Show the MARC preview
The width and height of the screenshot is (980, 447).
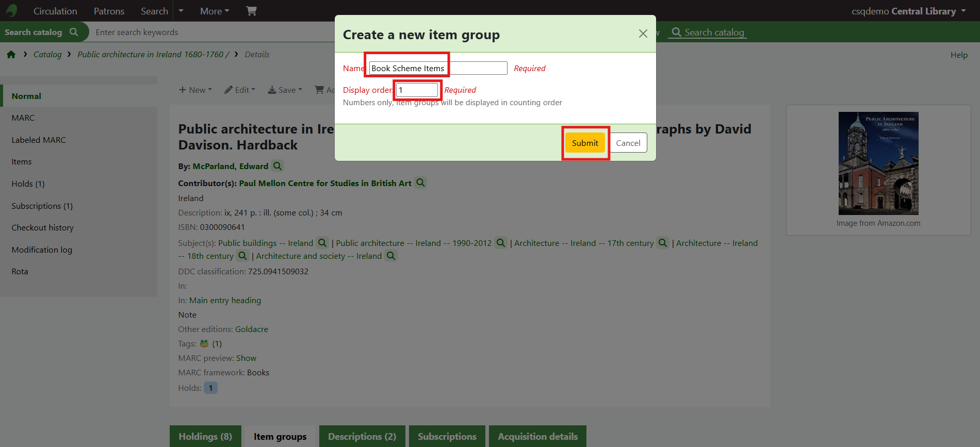click(246, 358)
